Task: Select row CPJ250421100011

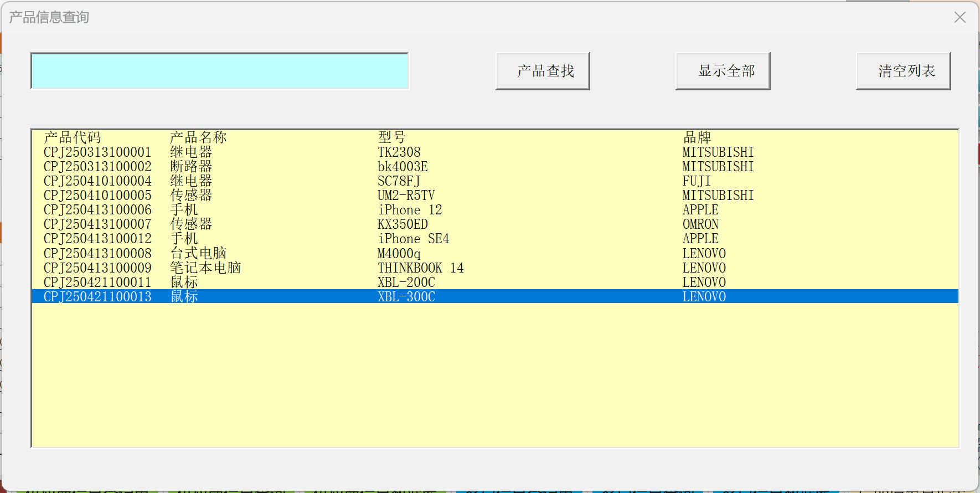Action: pyautogui.click(x=495, y=283)
